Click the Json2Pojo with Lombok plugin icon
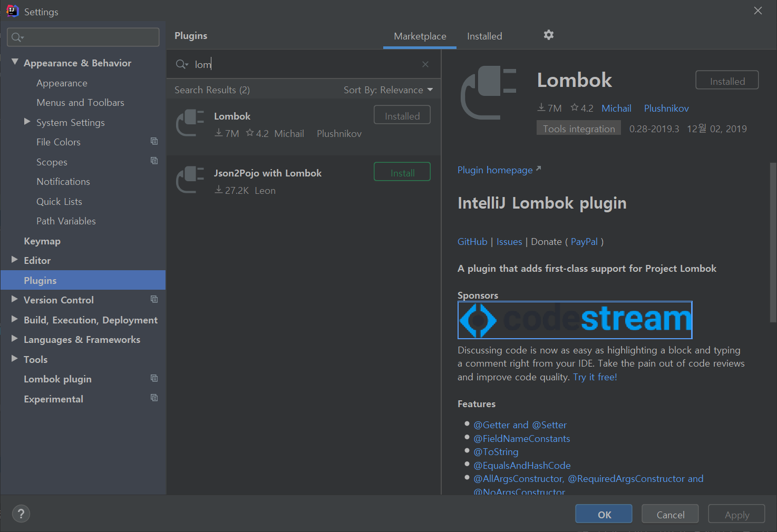This screenshot has height=532, width=777. coord(190,180)
